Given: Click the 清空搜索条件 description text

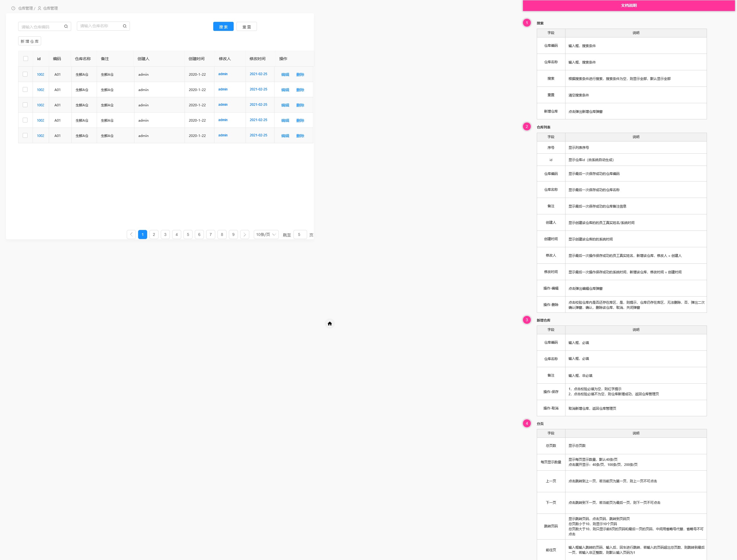Looking at the screenshot, I should 579,95.
